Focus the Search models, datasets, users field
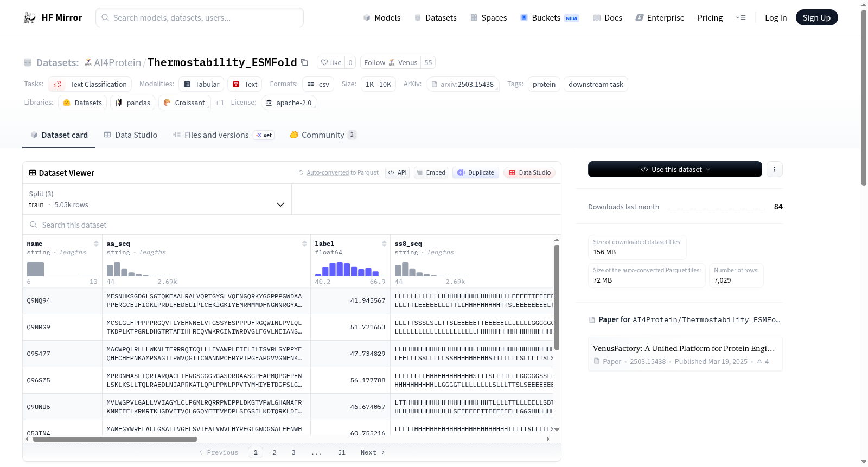This screenshot has width=868, height=467. pos(200,17)
